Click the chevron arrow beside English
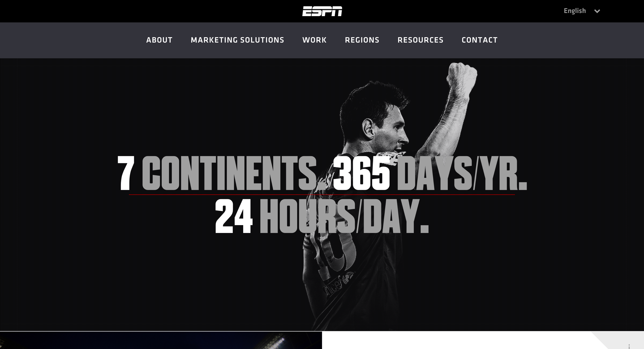 pos(597,11)
